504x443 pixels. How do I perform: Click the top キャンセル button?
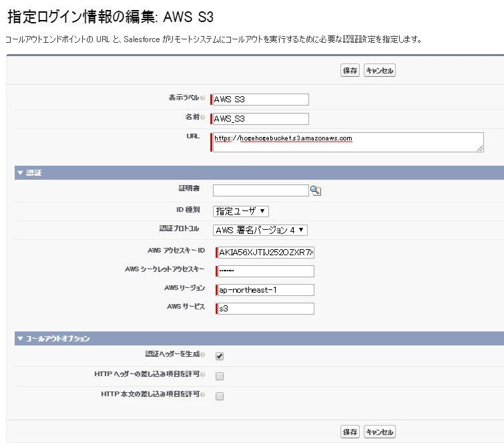tap(380, 70)
